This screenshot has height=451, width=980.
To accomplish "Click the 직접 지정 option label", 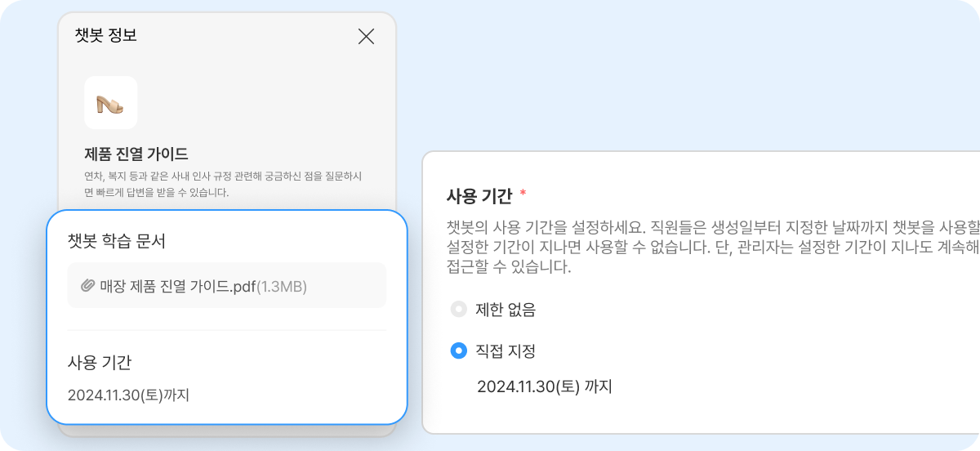I will click(x=506, y=351).
